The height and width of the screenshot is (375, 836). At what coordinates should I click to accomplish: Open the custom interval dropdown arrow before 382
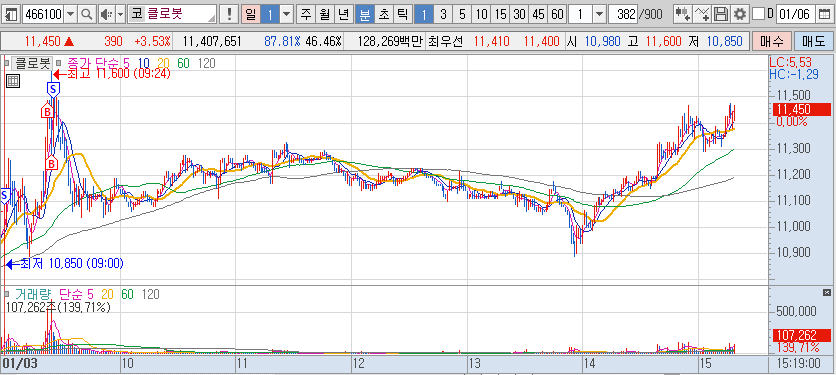599,14
